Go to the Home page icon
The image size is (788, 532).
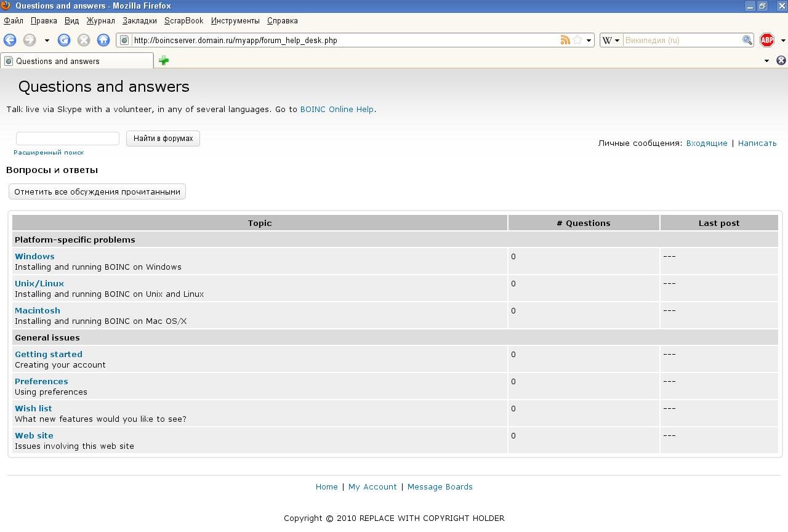tap(103, 40)
